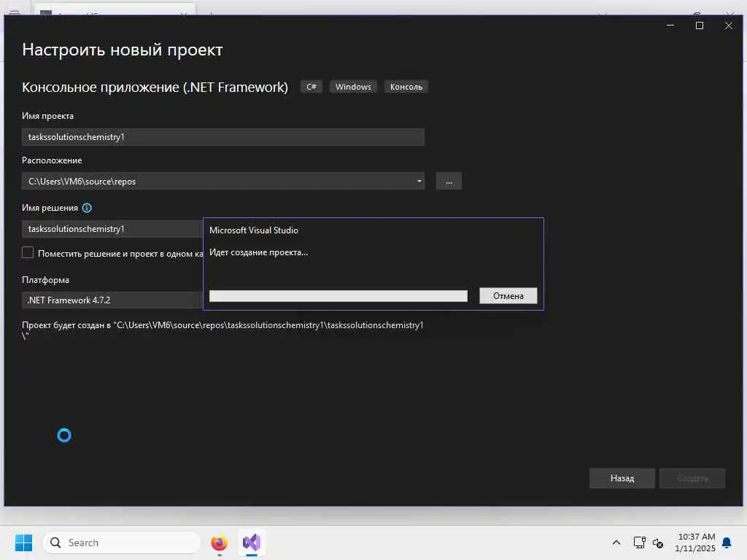Click the muted volume tray icon
Image resolution: width=747 pixels, height=560 pixels.
click(658, 542)
